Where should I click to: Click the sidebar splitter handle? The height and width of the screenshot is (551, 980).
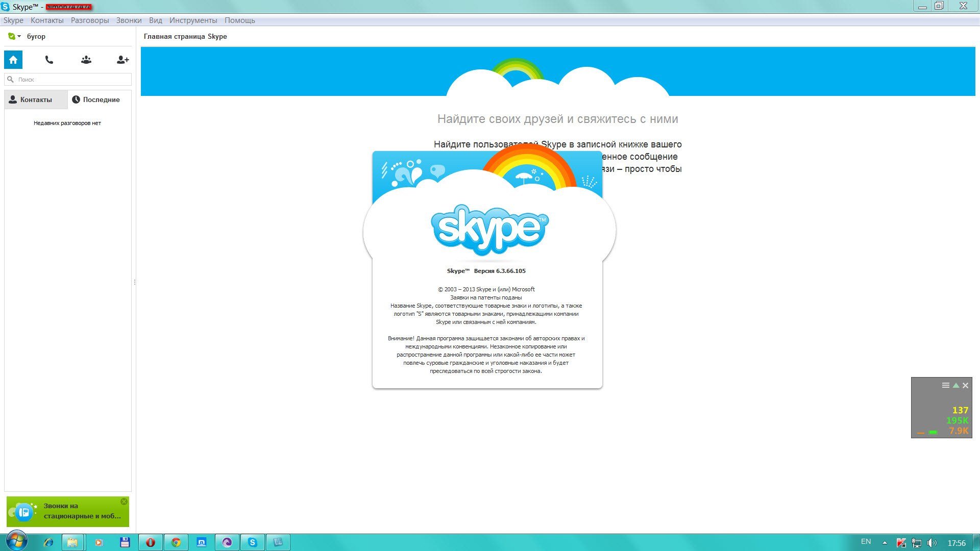[x=135, y=282]
